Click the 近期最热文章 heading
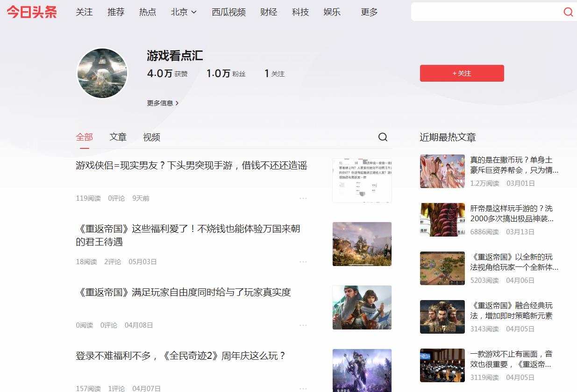577x392 pixels. coord(448,137)
